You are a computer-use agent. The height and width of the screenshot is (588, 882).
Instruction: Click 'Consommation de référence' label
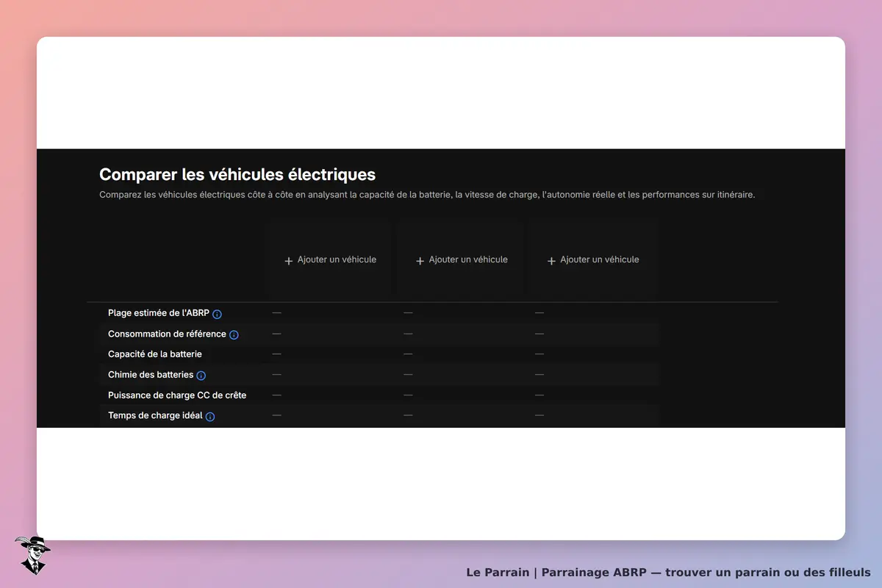167,334
